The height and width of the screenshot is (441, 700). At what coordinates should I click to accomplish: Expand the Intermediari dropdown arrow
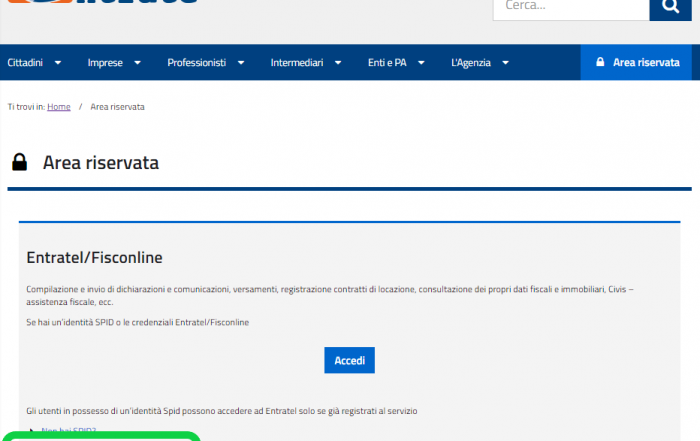(x=338, y=63)
